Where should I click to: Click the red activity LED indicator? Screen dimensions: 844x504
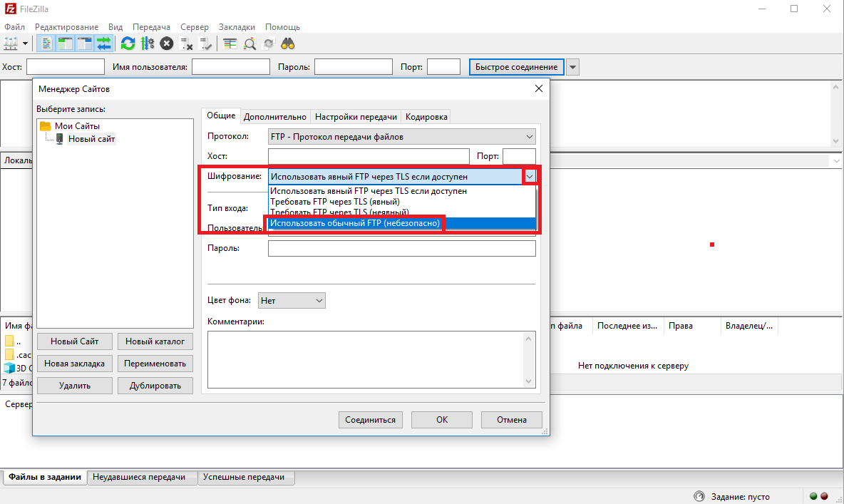tap(824, 496)
